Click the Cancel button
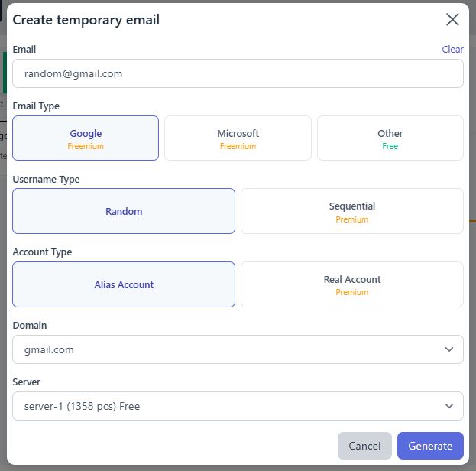Image resolution: width=476 pixels, height=471 pixels. pos(364,446)
